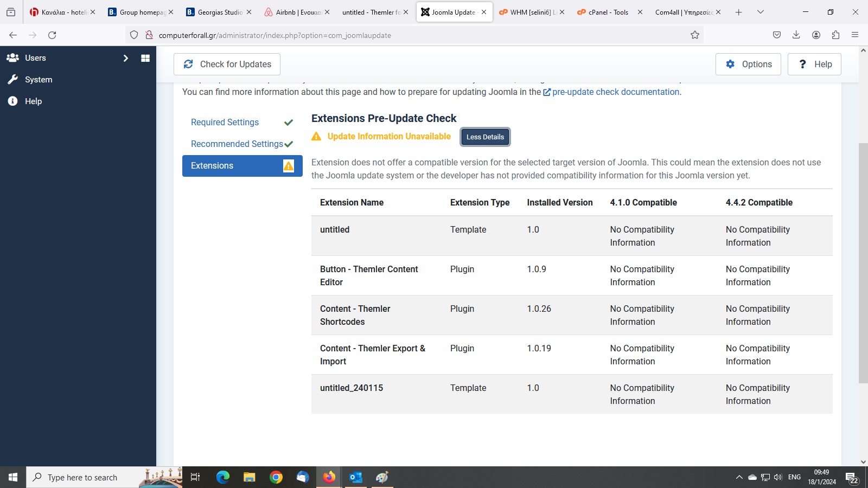
Task: Open the list all tabs dropdown
Action: click(761, 12)
